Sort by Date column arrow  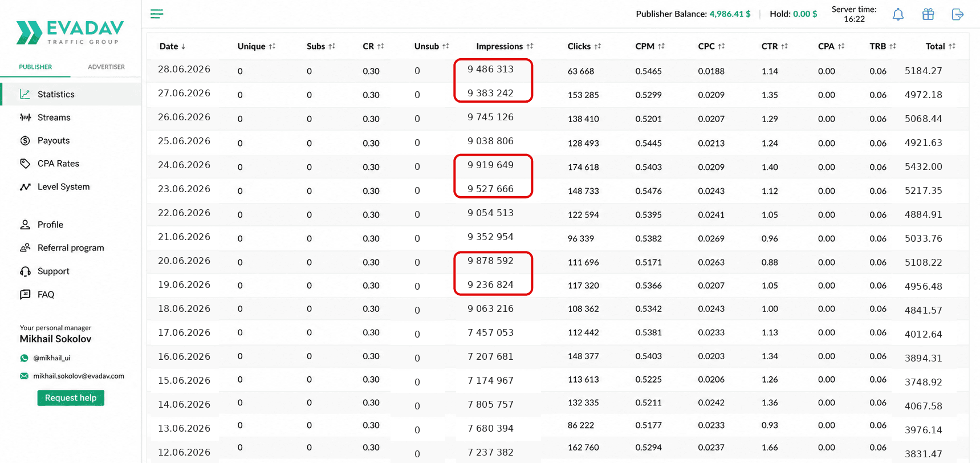(183, 47)
